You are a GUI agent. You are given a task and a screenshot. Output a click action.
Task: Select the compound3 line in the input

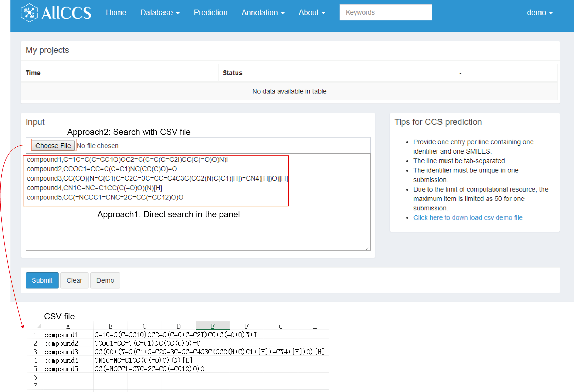click(157, 178)
